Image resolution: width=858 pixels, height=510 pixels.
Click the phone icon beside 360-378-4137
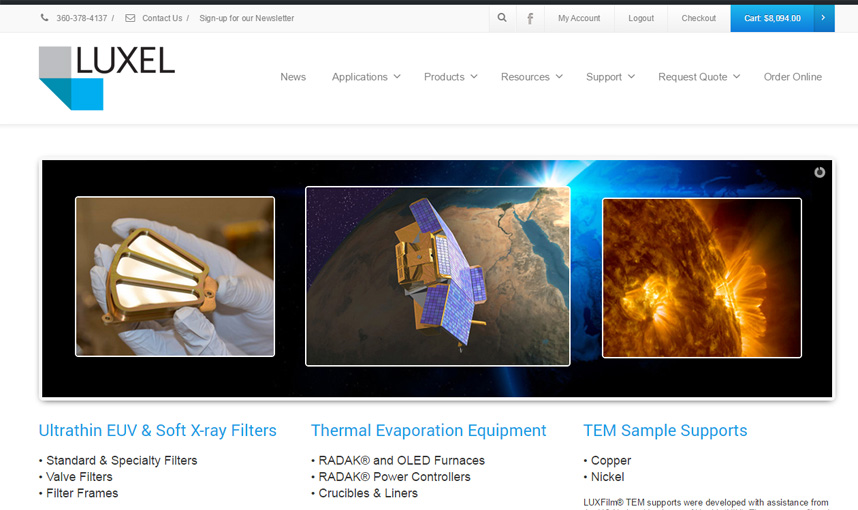[44, 18]
